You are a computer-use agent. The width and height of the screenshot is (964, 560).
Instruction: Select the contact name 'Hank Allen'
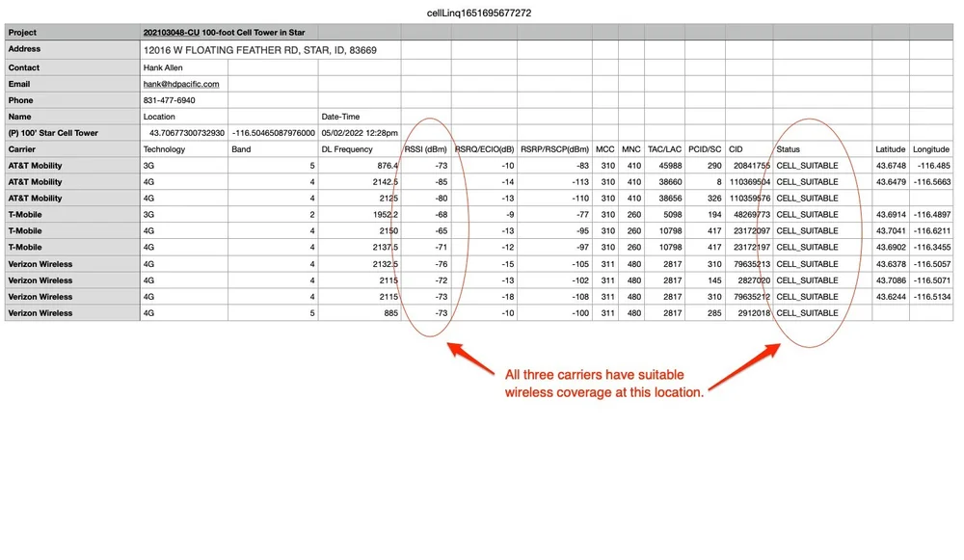163,67
